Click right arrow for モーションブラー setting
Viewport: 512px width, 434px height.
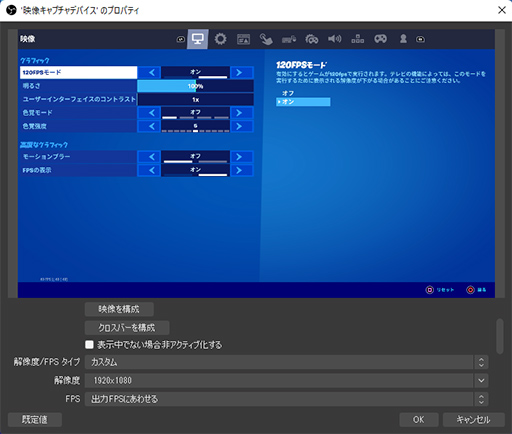pos(239,157)
